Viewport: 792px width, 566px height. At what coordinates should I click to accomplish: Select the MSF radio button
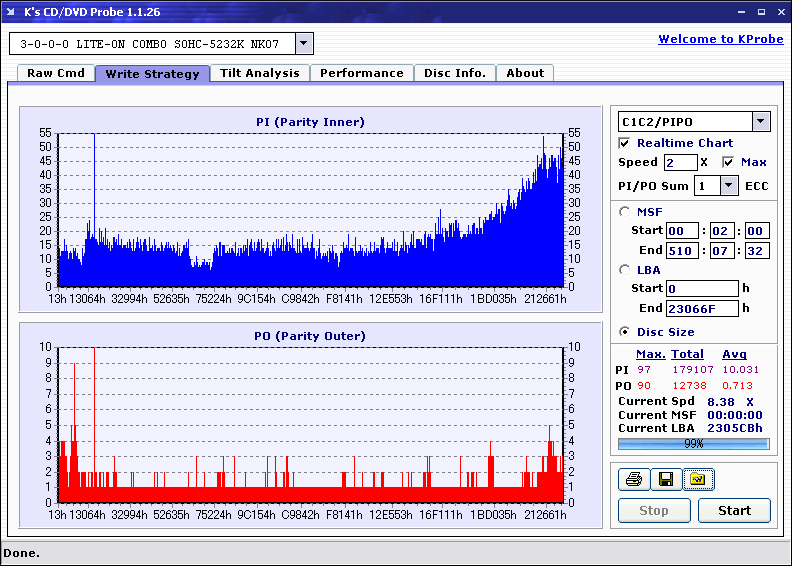pos(625,211)
